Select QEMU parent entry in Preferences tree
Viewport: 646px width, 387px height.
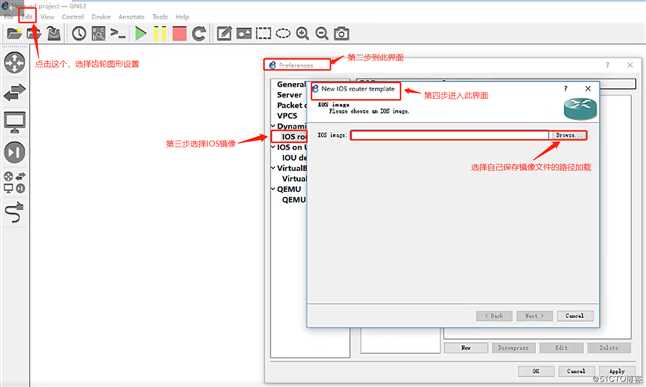tap(289, 189)
